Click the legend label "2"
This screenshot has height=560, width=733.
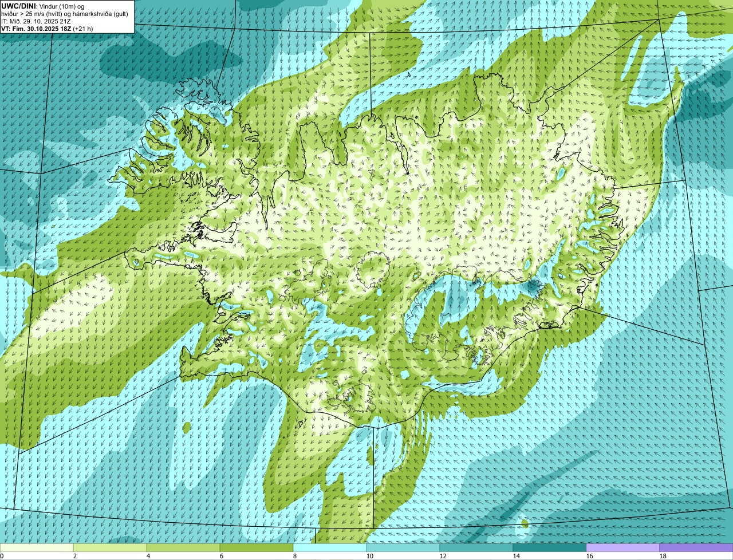(x=75, y=556)
